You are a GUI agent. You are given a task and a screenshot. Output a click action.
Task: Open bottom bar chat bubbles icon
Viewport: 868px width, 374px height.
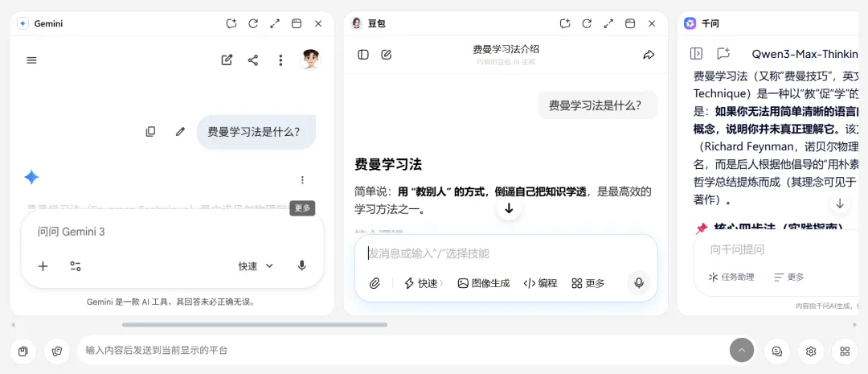(x=777, y=351)
